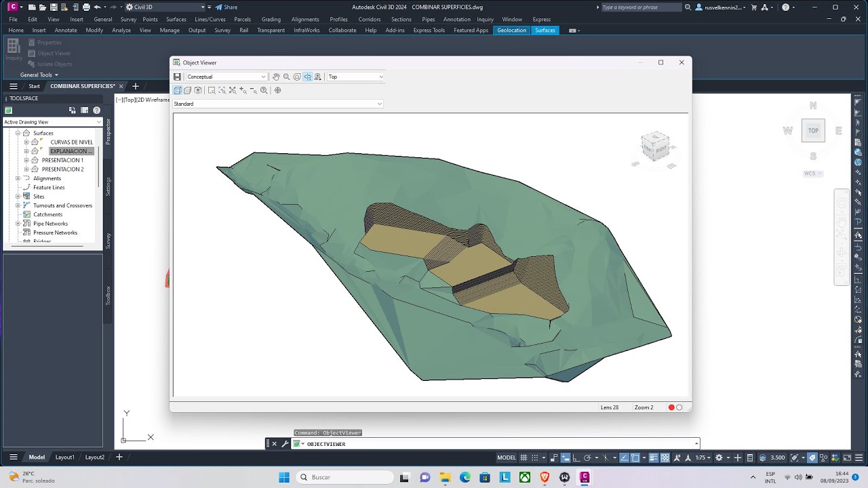
Task: Click the MODEL space button in status bar
Action: tap(507, 457)
